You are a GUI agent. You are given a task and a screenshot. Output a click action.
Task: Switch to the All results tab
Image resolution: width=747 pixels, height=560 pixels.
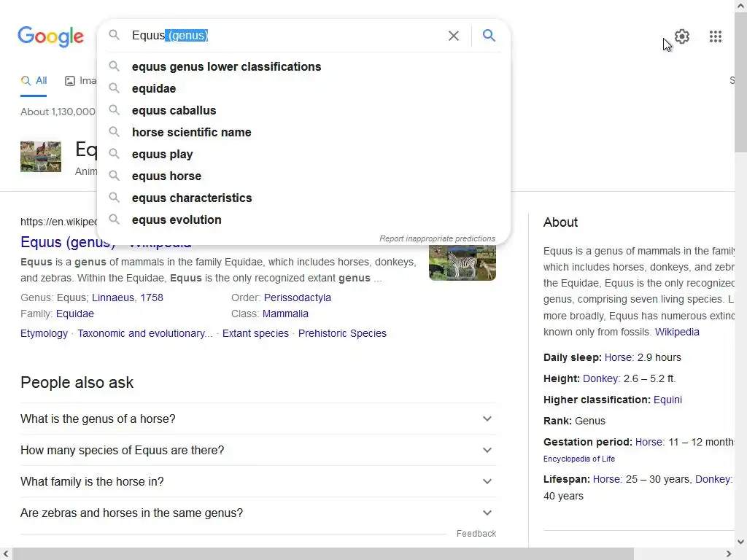click(x=34, y=81)
